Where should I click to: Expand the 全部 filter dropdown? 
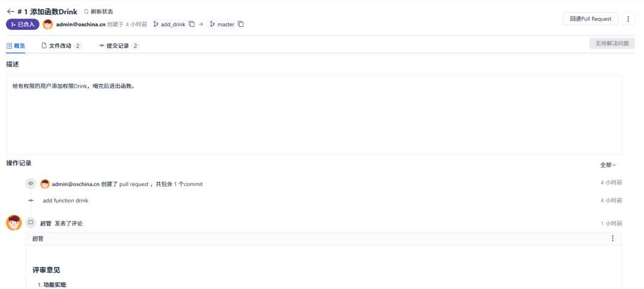tap(608, 164)
